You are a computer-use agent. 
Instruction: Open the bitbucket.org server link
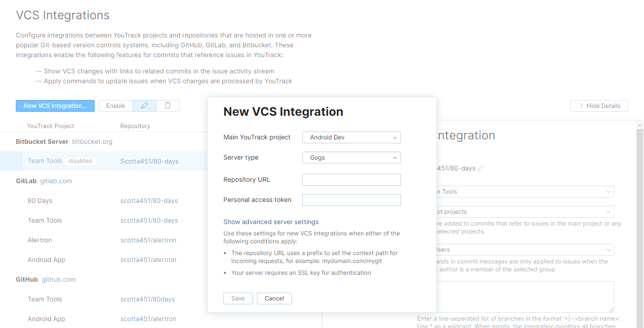[92, 142]
